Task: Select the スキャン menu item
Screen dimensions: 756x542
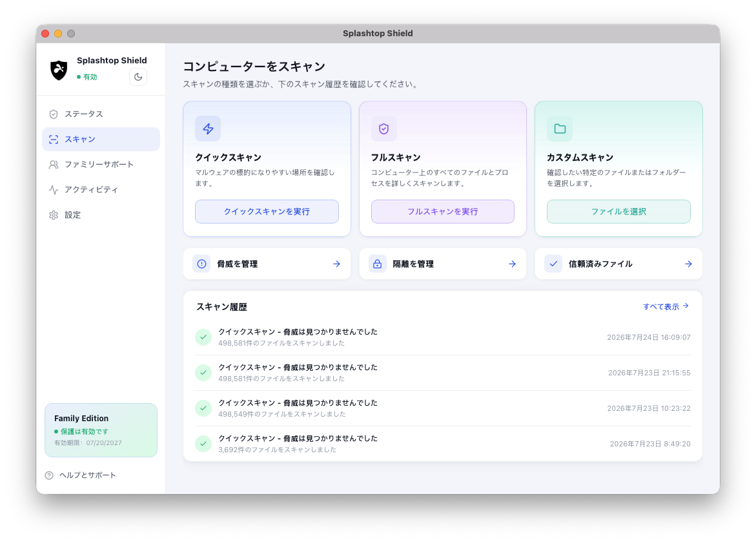Action: pyautogui.click(x=101, y=140)
